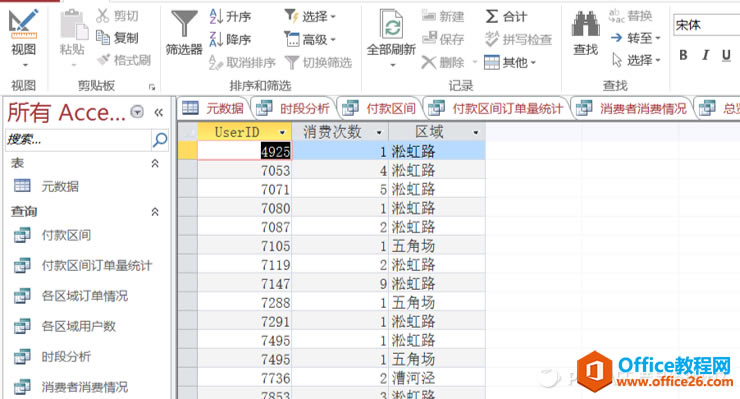
Task: Open the 选择 dropdown in 查找 group
Action: [x=636, y=60]
